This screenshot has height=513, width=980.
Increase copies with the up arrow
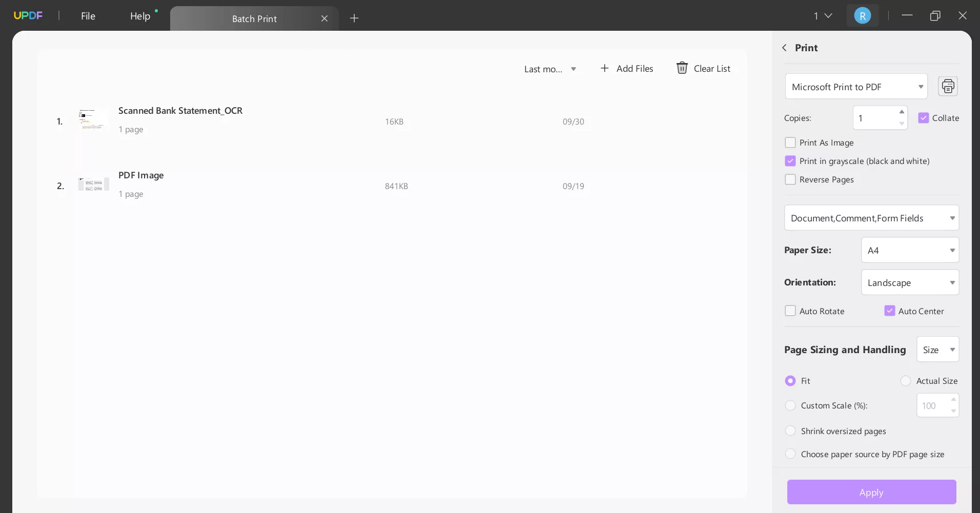[x=902, y=112]
